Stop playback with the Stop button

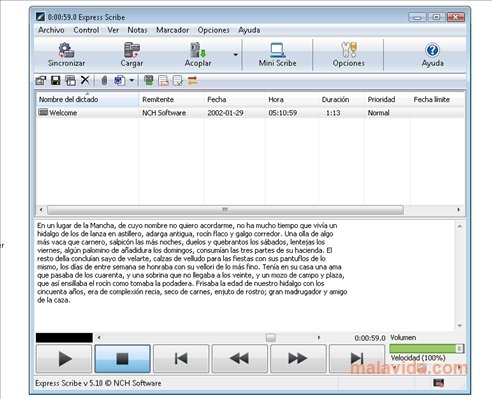pyautogui.click(x=122, y=359)
